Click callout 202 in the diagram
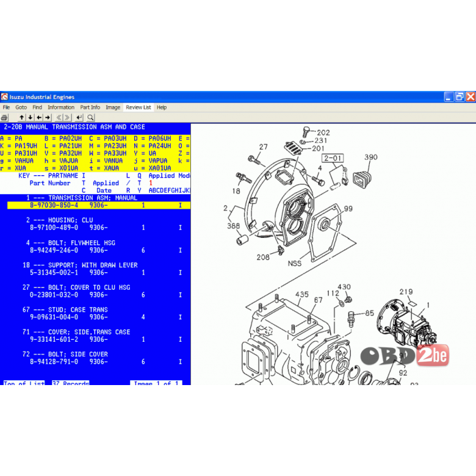This screenshot has height=476, width=476. [x=323, y=132]
